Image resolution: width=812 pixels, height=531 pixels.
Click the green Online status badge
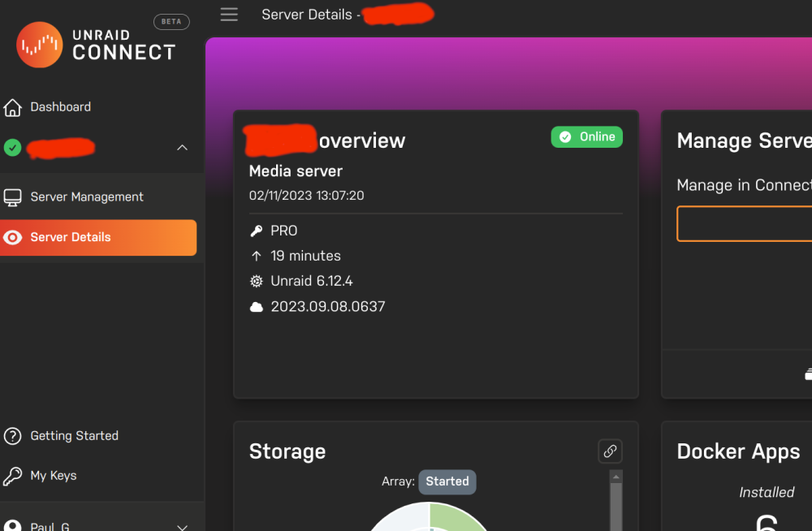pos(587,136)
